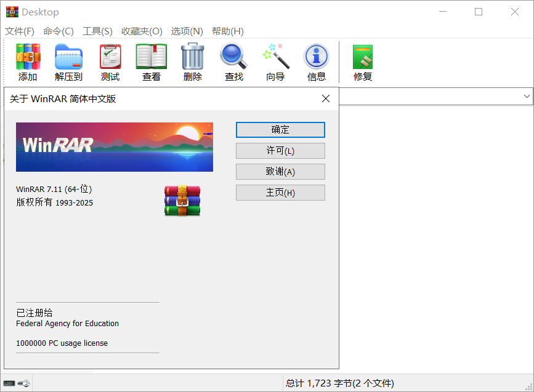
Task: Click the window resize grip in status bar corner
Action: click(529, 387)
